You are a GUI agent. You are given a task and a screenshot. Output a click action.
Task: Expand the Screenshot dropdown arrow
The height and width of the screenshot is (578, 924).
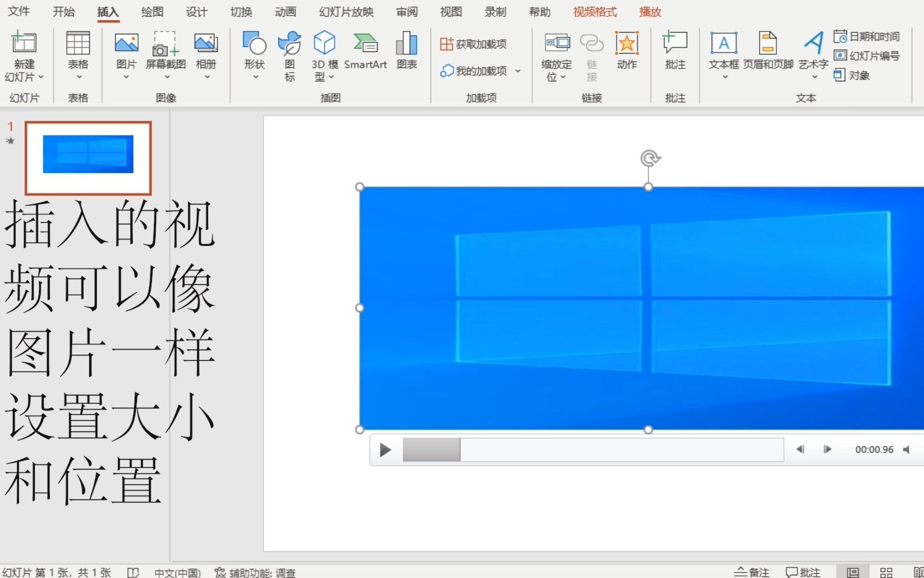166,77
